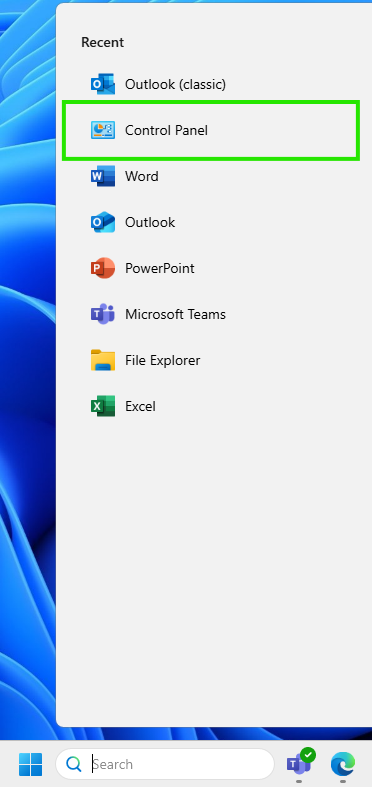
Task: Launch Control Panel from Recent
Action: pos(211,130)
